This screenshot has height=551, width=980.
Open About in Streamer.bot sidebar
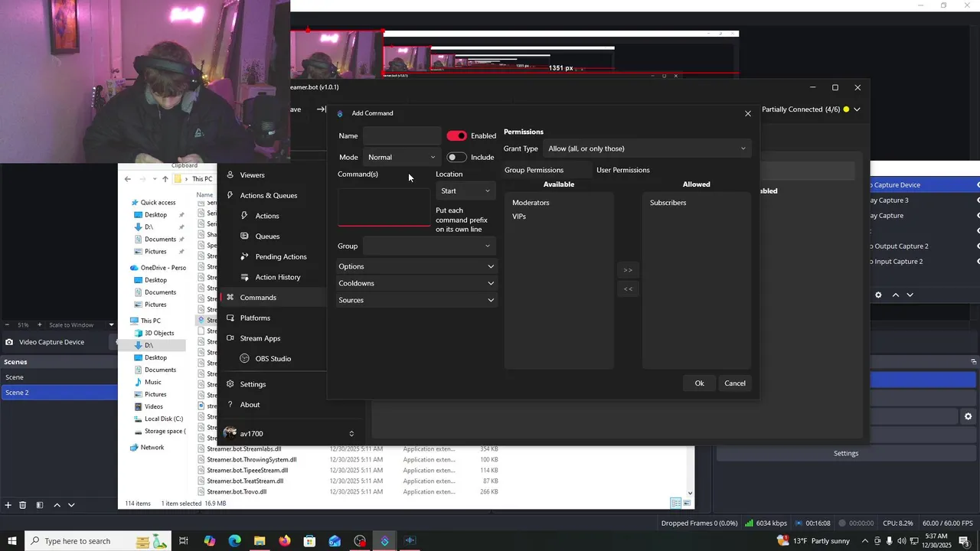(x=250, y=405)
